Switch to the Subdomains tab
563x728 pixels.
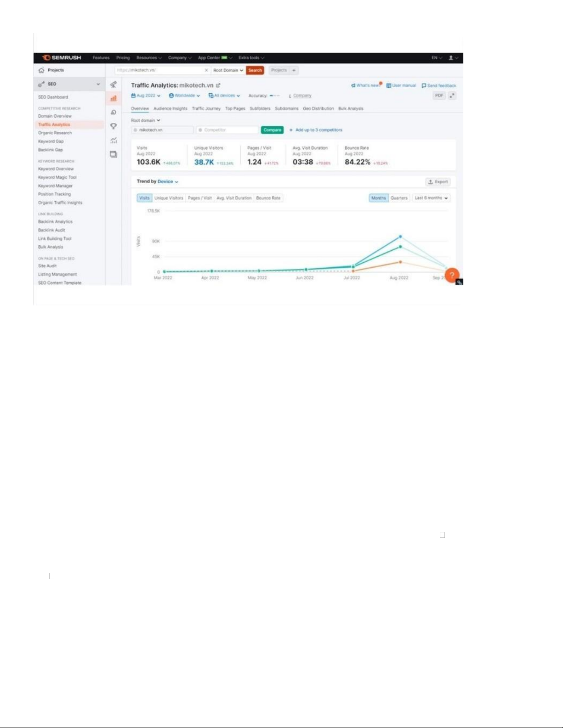coord(286,109)
